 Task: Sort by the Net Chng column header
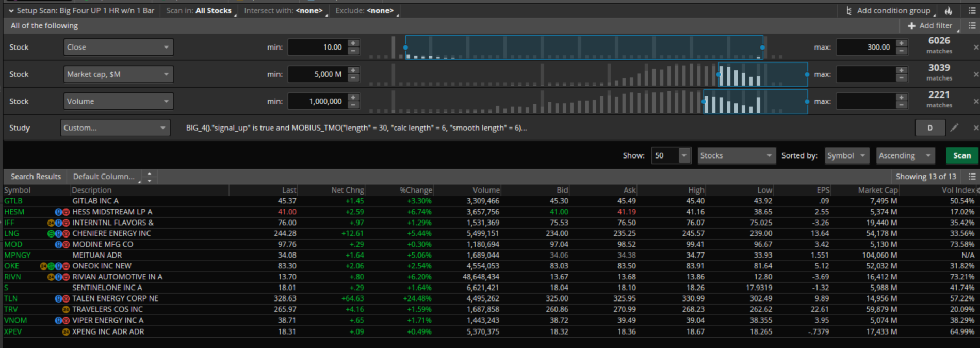(348, 190)
